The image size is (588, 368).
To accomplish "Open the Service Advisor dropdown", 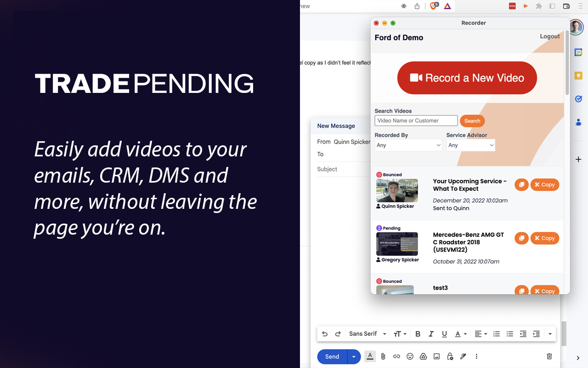I will [470, 145].
